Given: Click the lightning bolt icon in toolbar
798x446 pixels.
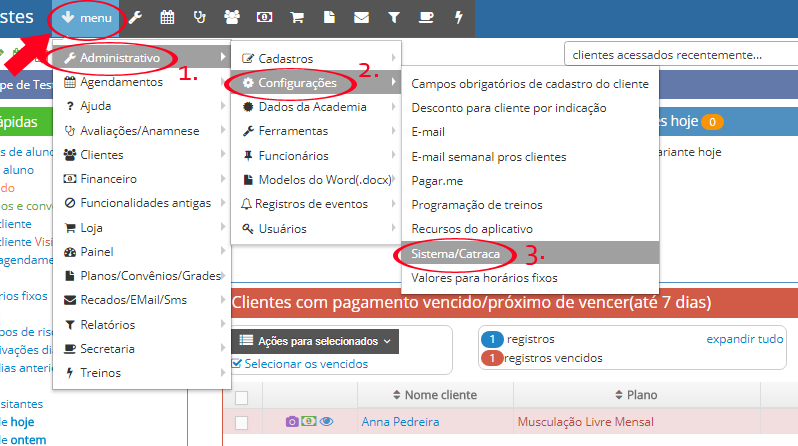Looking at the screenshot, I should tap(459, 17).
